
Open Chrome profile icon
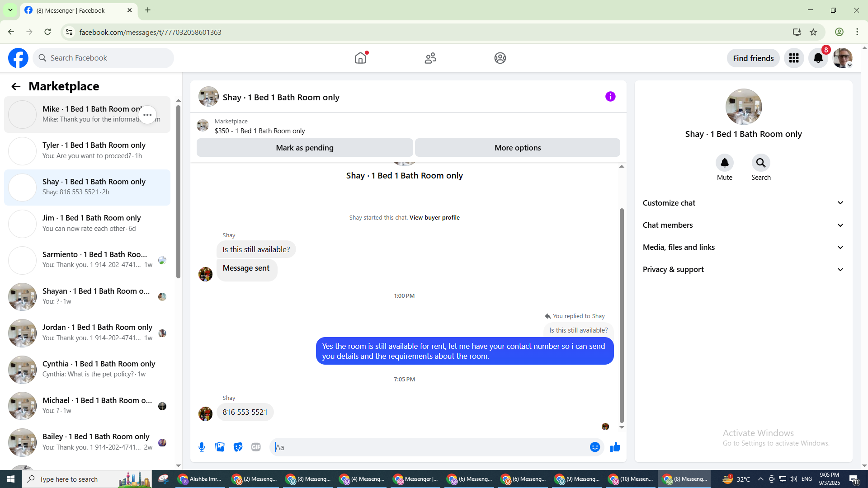point(839,32)
